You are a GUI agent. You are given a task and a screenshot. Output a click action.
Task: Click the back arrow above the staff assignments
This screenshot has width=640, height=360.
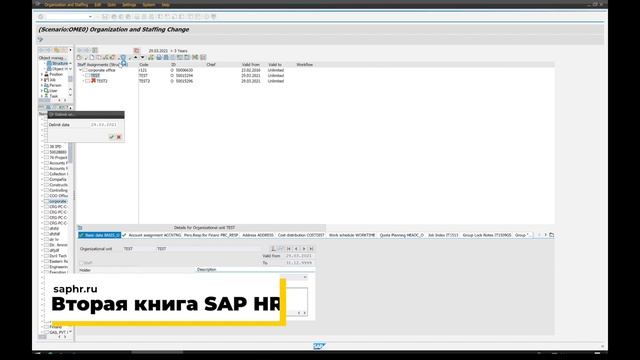click(x=80, y=51)
